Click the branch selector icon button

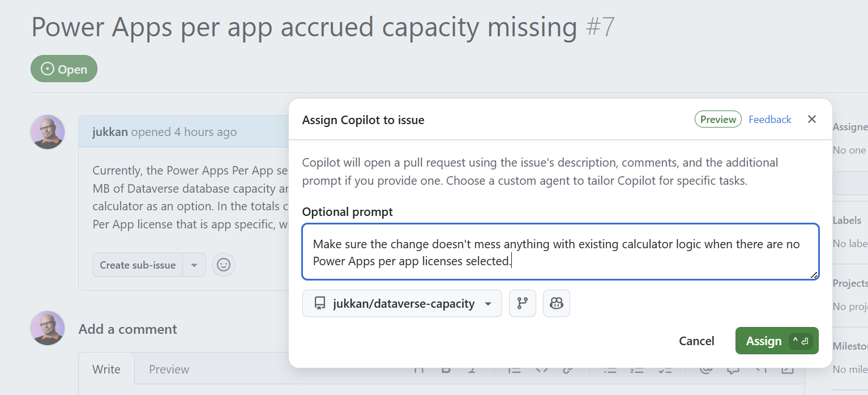[522, 303]
